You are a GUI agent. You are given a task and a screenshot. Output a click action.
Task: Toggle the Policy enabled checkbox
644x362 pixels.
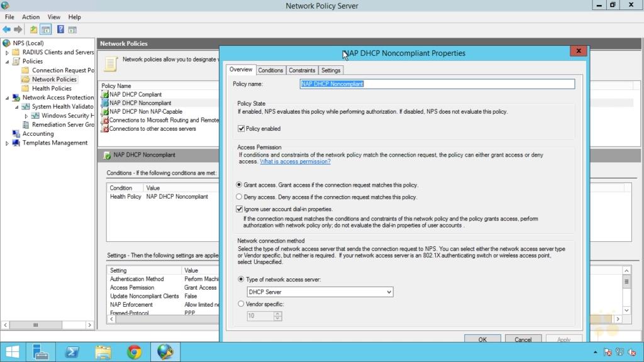241,128
